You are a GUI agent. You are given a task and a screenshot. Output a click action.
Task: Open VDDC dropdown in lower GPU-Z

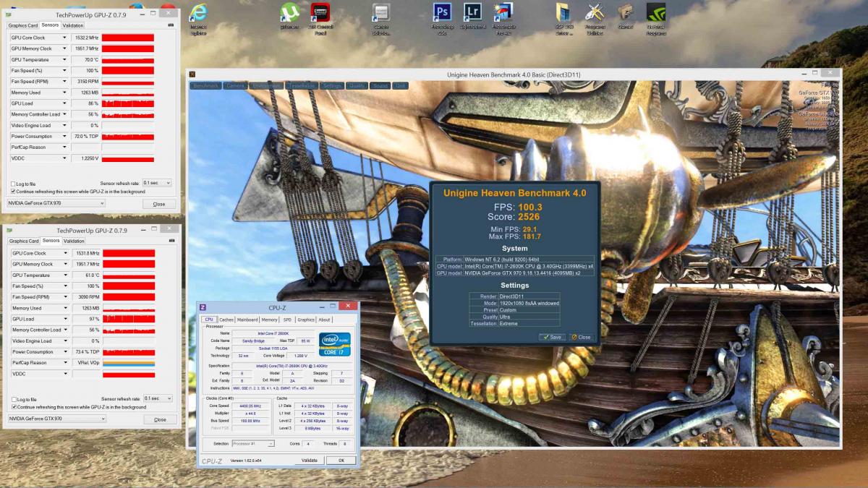click(x=66, y=374)
